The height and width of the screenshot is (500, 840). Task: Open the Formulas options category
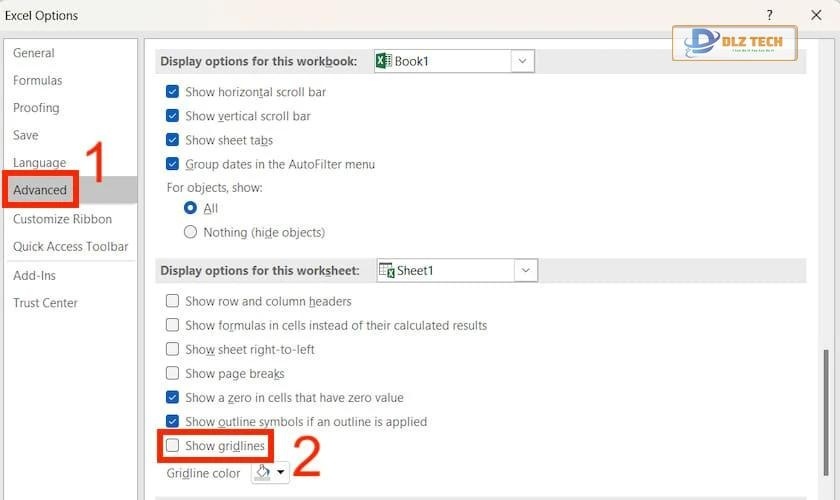[37, 80]
